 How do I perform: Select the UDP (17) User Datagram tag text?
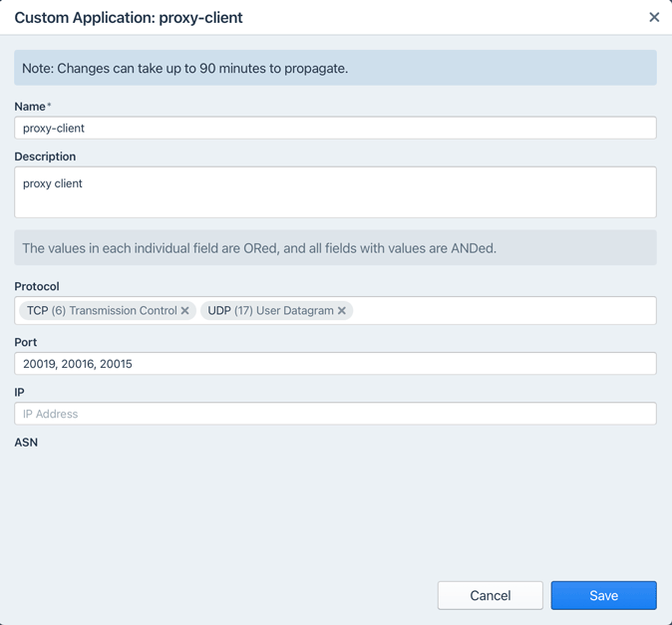click(x=270, y=311)
